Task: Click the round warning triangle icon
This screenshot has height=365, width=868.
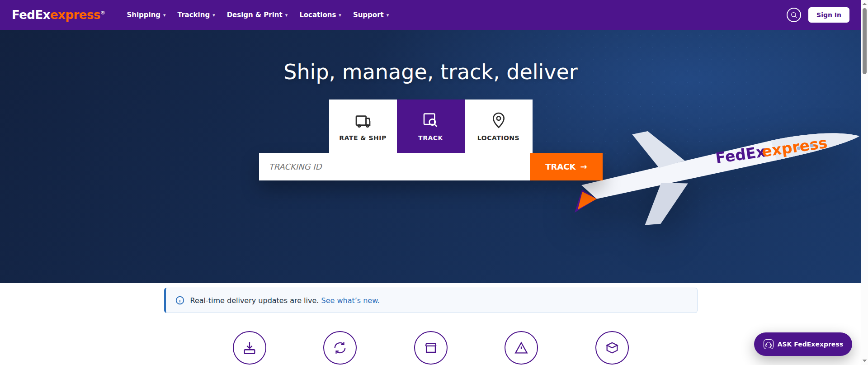Action: pos(521,348)
